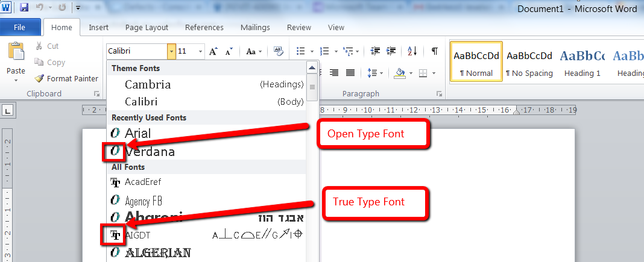The width and height of the screenshot is (644, 262).
Task: Open the Paste options arrow
Action: pyautogui.click(x=16, y=80)
